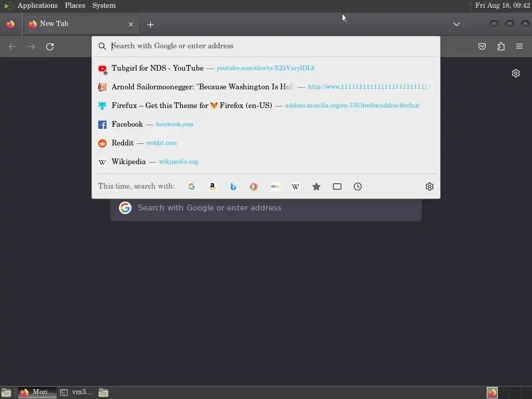Viewport: 532px width, 399px height.
Task: Click the YouTube favicon in suggestions
Action: click(102, 69)
